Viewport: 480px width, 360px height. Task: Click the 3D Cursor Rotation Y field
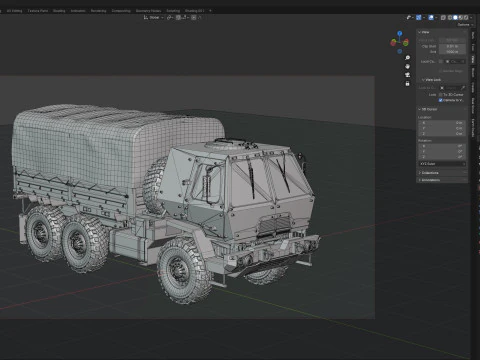click(442, 152)
